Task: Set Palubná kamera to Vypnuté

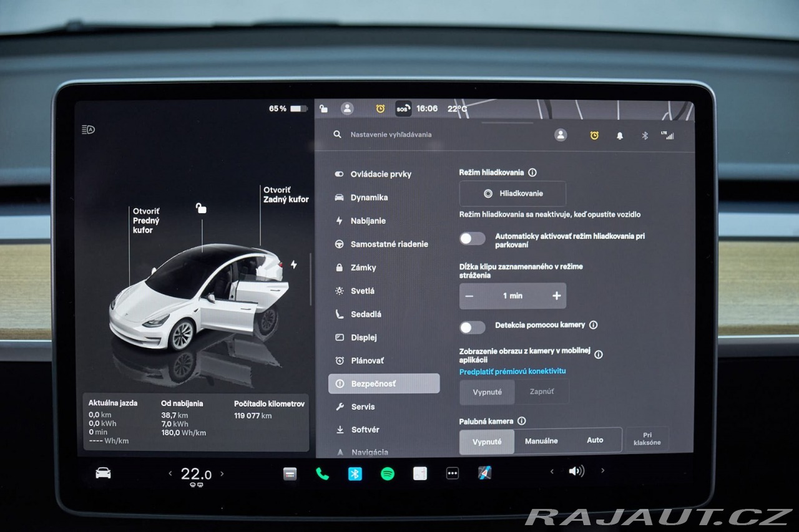Action: point(487,442)
